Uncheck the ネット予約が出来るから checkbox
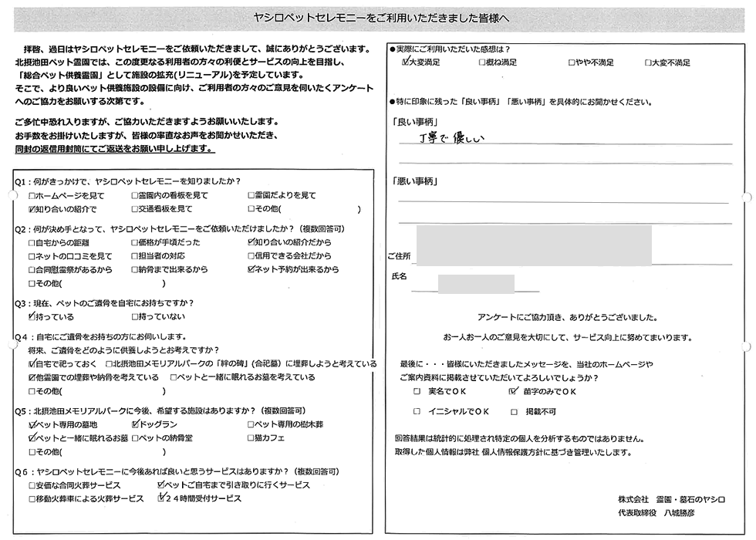This screenshot has height=540, width=756. pyautogui.click(x=251, y=270)
